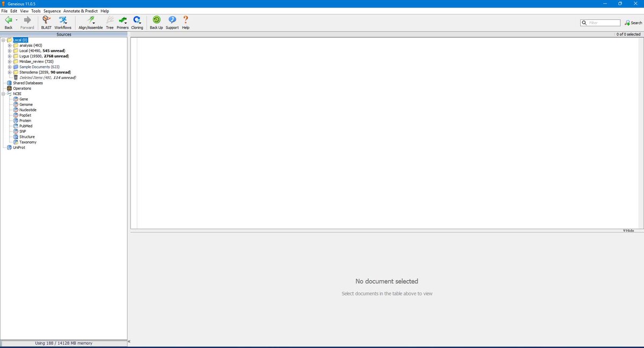Open the UniProt database source
Viewport: 644px width, 348px height.
pos(19,148)
